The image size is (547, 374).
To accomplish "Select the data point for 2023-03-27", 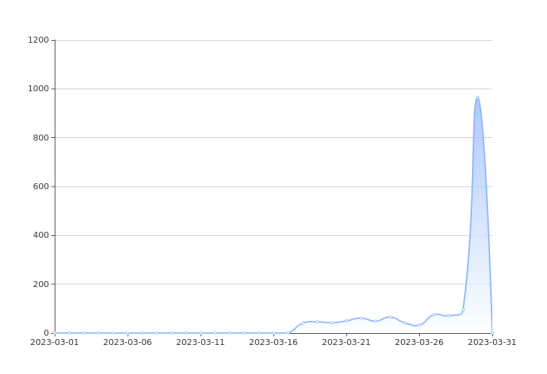I will tap(434, 315).
